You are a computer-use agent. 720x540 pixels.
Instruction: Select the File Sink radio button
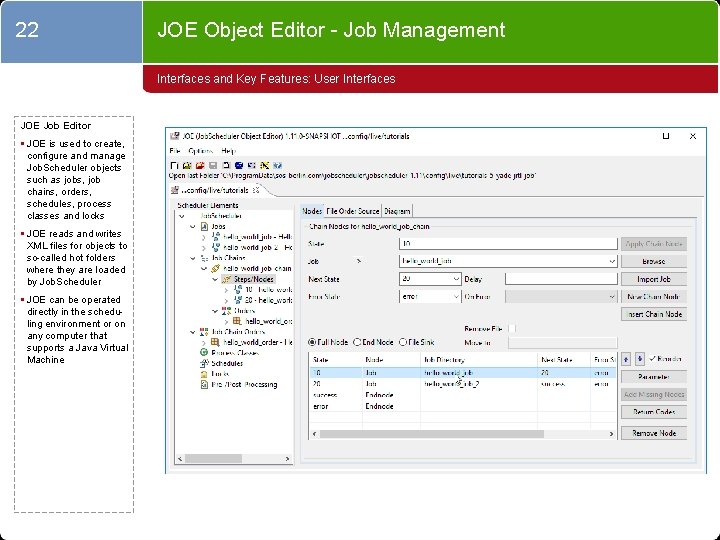[403, 342]
